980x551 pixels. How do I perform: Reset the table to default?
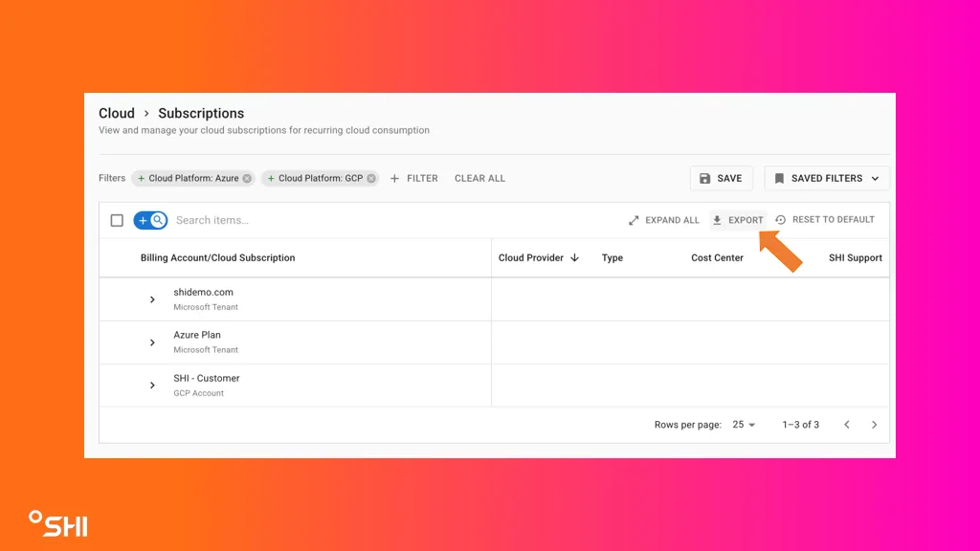tap(825, 220)
